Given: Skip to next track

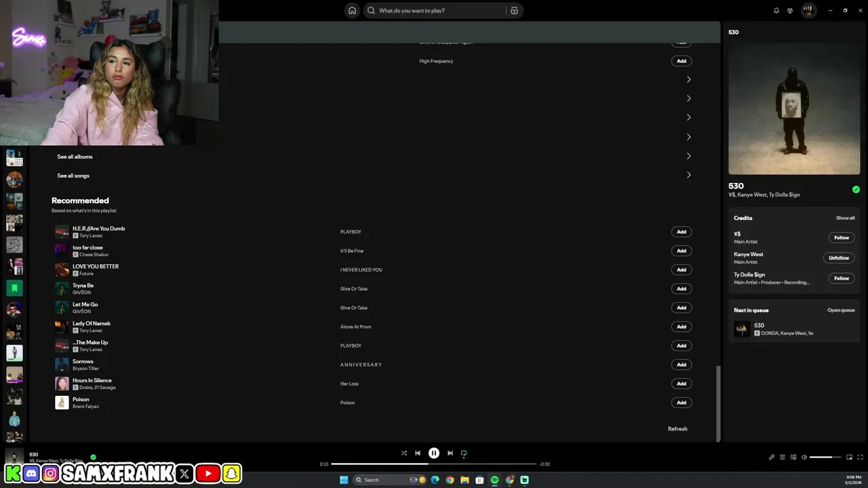Looking at the screenshot, I should (x=450, y=453).
